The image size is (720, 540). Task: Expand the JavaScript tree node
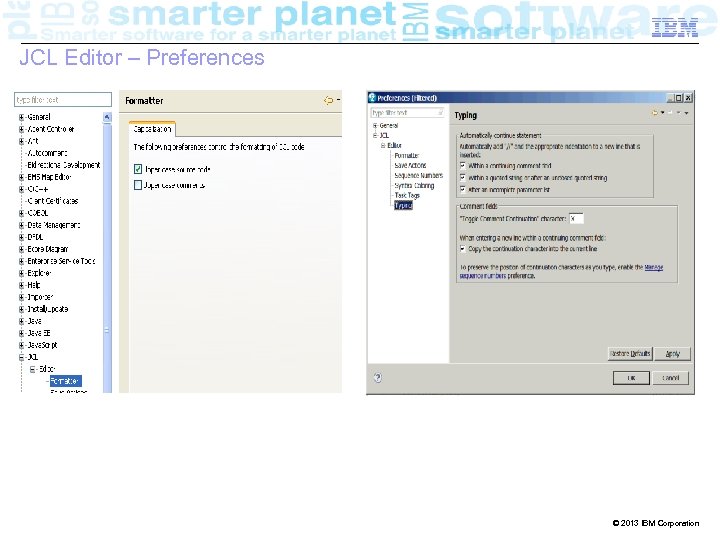pyautogui.click(x=21, y=345)
